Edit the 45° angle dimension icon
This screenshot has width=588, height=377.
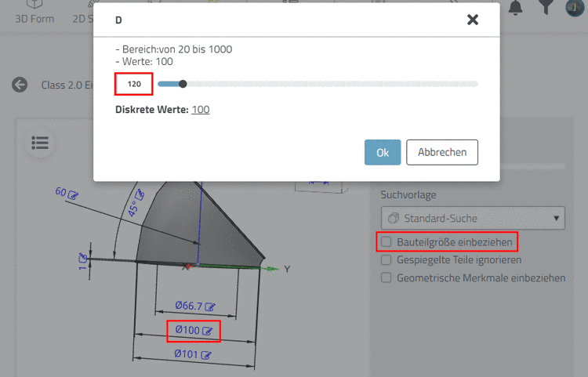(140, 194)
